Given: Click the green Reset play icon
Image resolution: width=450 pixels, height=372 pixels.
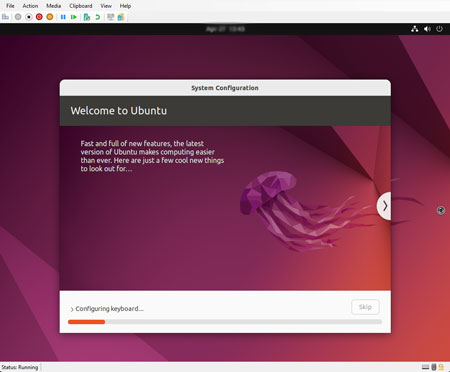Looking at the screenshot, I should tap(74, 17).
